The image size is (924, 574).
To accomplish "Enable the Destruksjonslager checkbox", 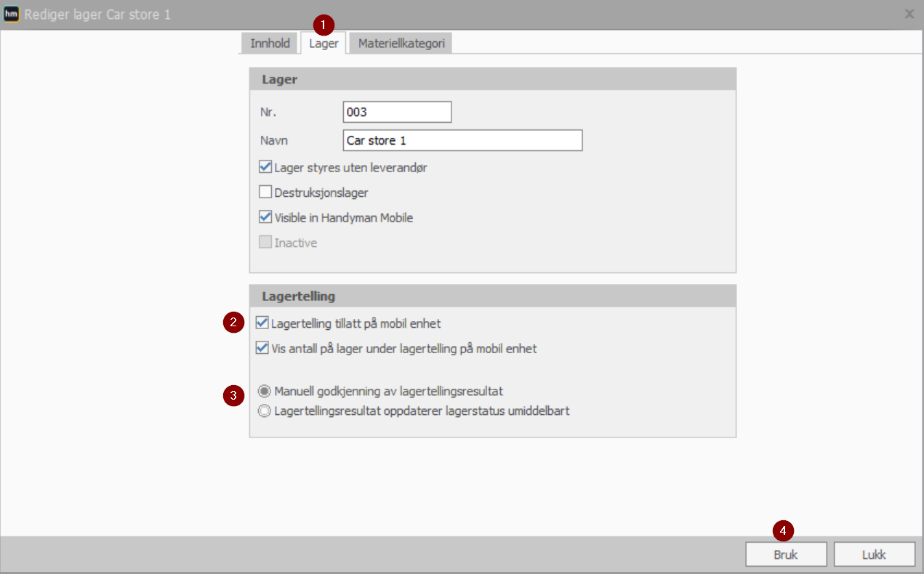I will [265, 193].
